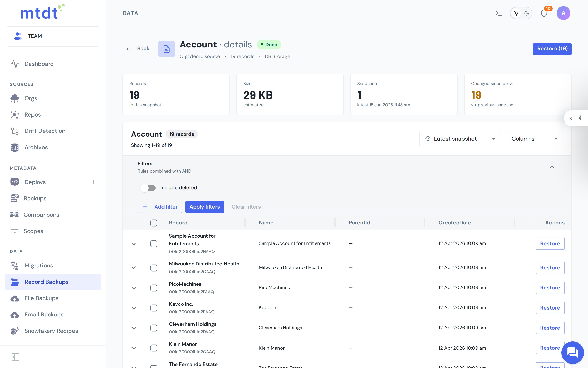
Task: Expand side drawer left chevron
Action: [571, 118]
